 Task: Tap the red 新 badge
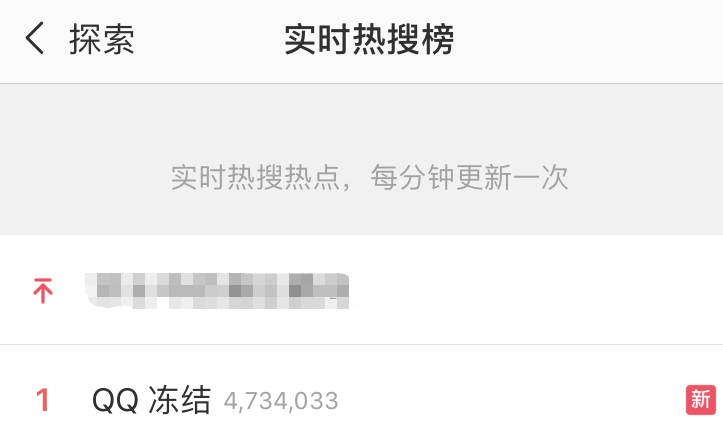[x=700, y=400]
